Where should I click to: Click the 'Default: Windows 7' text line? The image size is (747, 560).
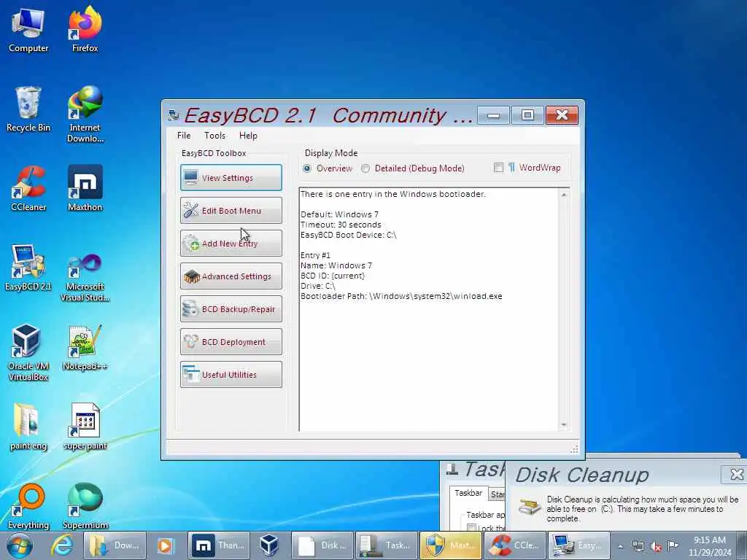pos(339,214)
